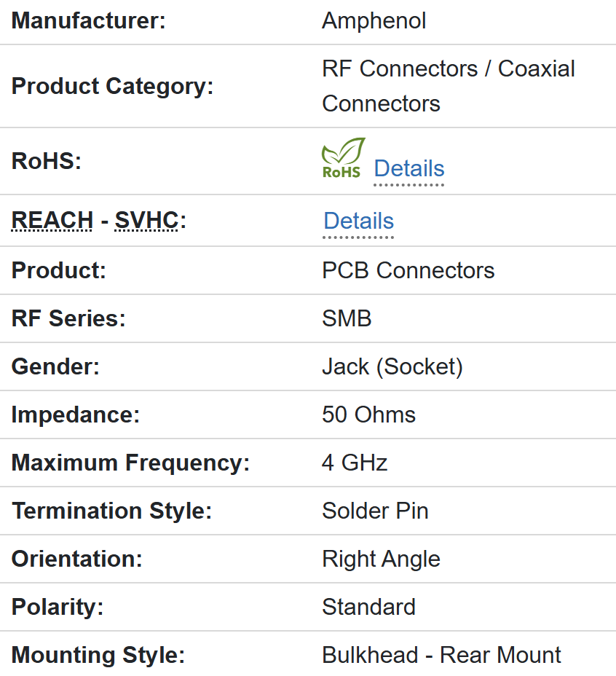Screen dimensions: 616x676
Task: Select RF Connectors / Coaxial Connectors text
Action: 448,85
